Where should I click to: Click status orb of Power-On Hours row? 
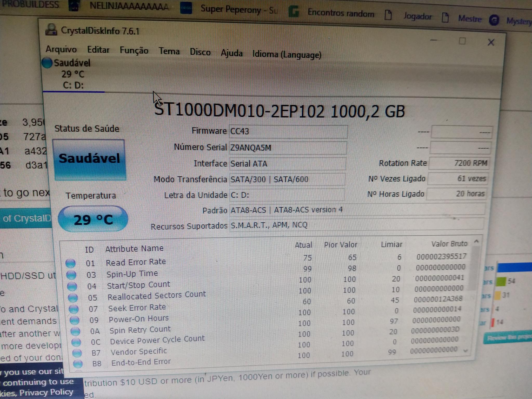[75, 320]
